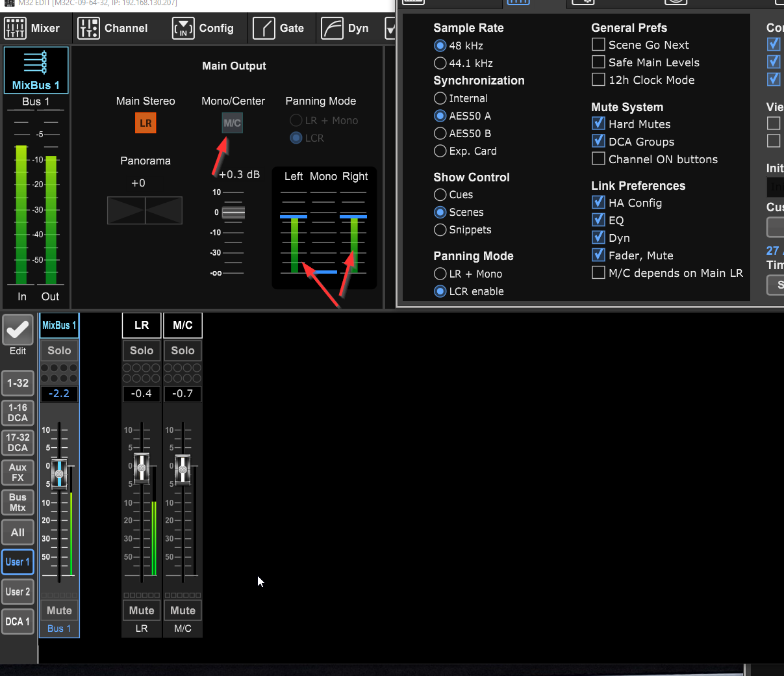Enable 12h Clock Mode checkbox
Image resolution: width=784 pixels, height=676 pixels.
(598, 79)
